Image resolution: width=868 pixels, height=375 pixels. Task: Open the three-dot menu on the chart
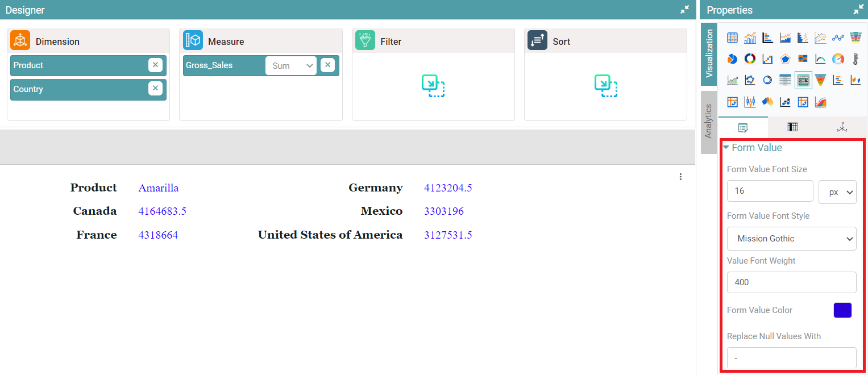click(680, 177)
